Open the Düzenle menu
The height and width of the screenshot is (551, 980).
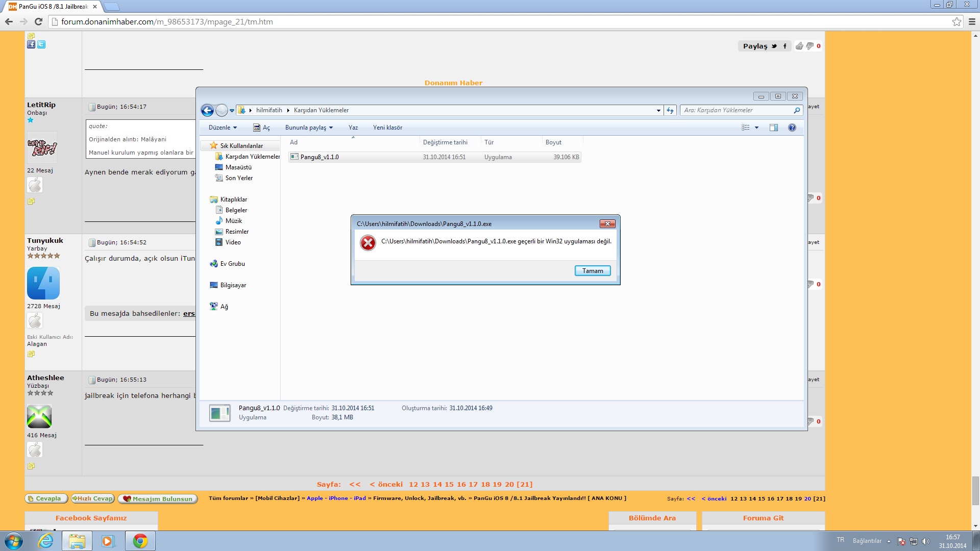223,128
